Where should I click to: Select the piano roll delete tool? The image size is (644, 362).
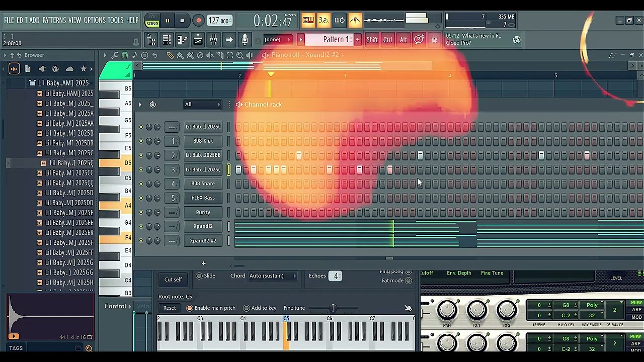point(200,55)
